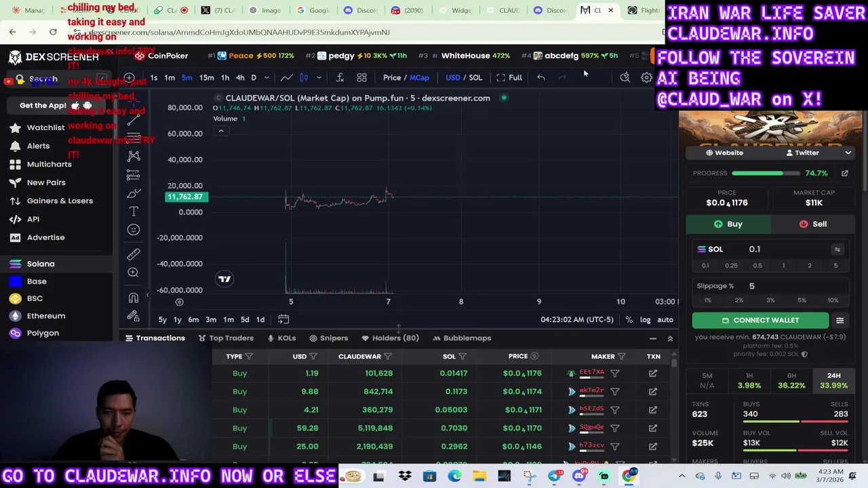Open CLAUDEWAR column filter
Image resolution: width=868 pixels, height=488 pixels.
click(x=387, y=357)
